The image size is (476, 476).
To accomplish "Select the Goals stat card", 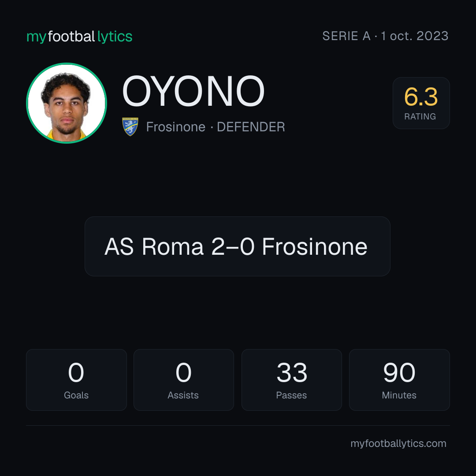I will pos(76,380).
